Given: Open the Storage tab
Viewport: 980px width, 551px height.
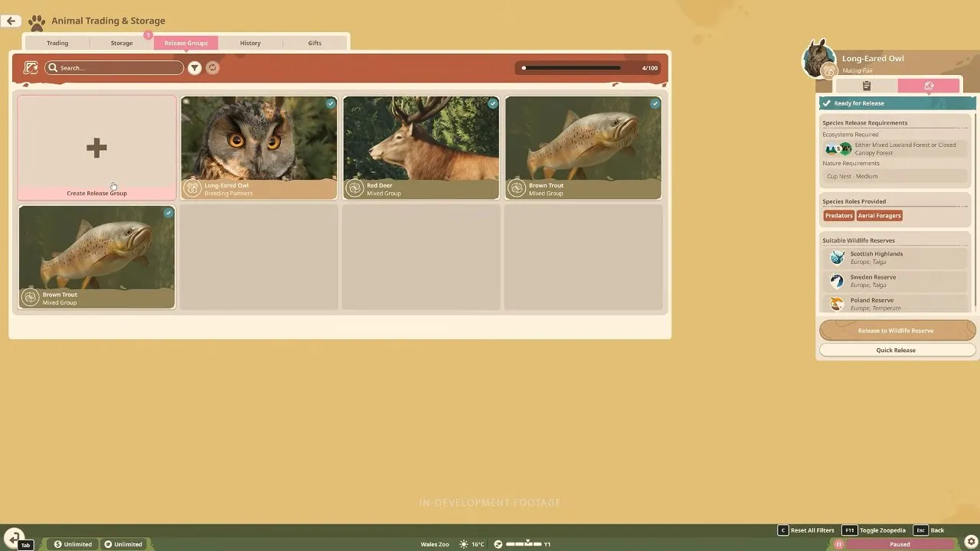Looking at the screenshot, I should pyautogui.click(x=122, y=43).
